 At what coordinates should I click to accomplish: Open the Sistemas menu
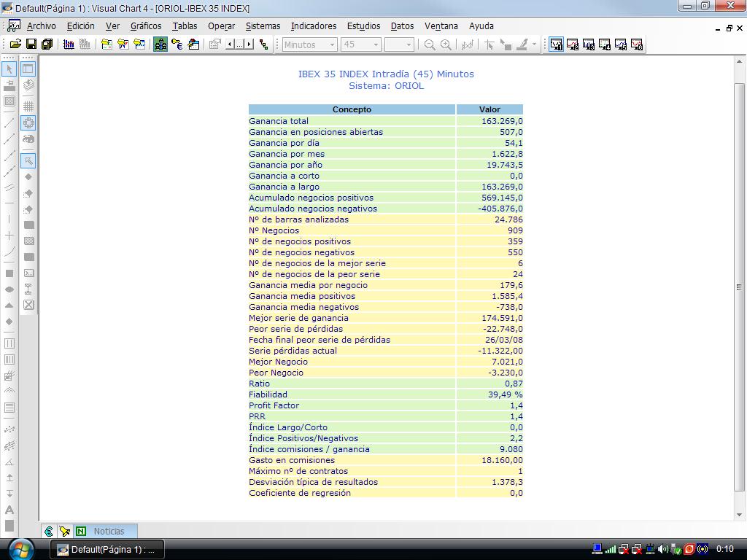pos(263,26)
